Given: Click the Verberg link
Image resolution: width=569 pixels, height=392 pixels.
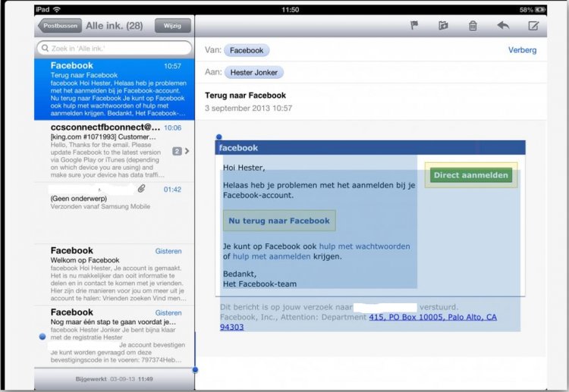Looking at the screenshot, I should [x=522, y=50].
